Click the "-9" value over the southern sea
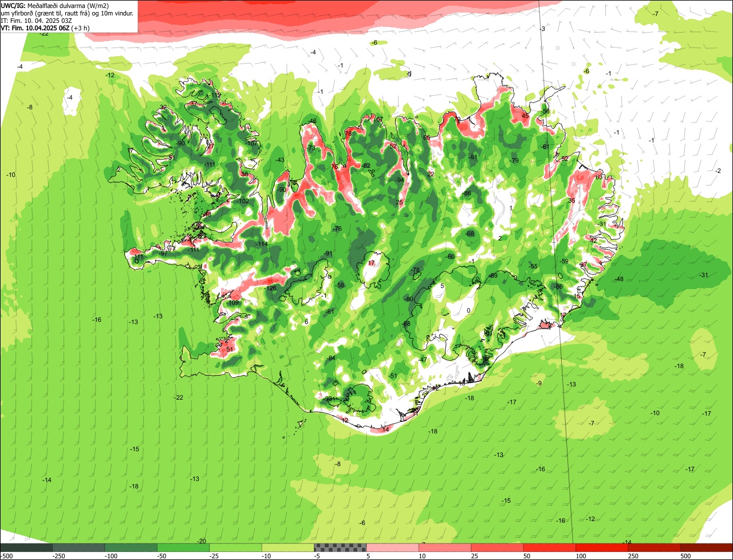The width and height of the screenshot is (733, 560). (538, 383)
